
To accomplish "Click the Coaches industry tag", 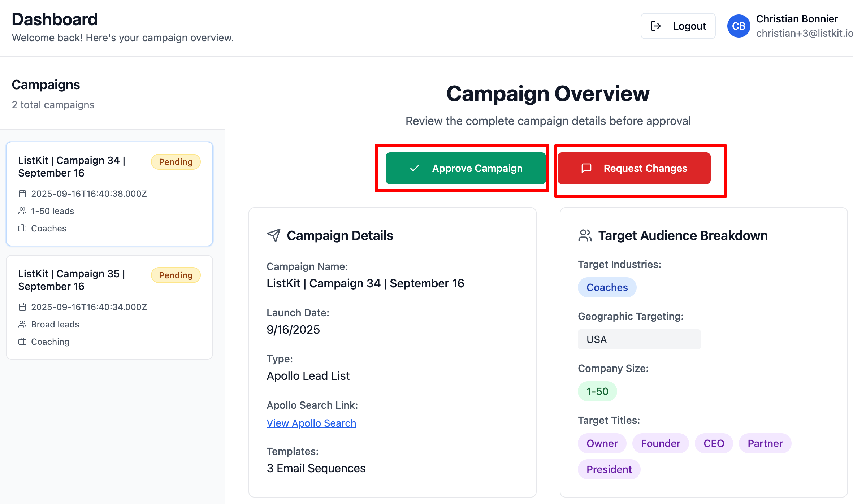I will point(607,287).
